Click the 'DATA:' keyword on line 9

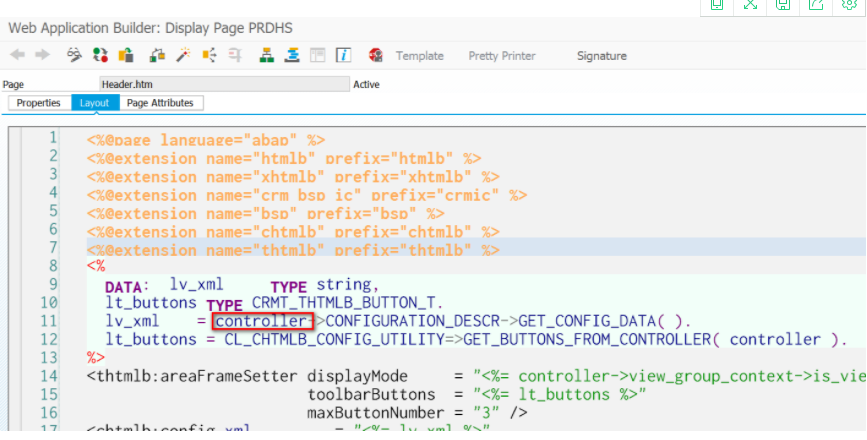128,286
